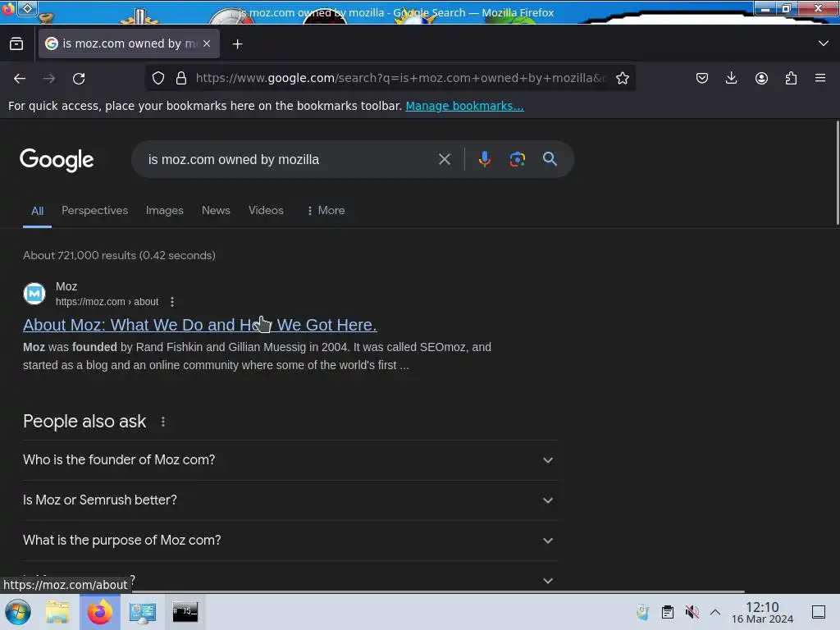The height and width of the screenshot is (630, 840).
Task: Switch to the Videos tab
Action: [x=266, y=211]
